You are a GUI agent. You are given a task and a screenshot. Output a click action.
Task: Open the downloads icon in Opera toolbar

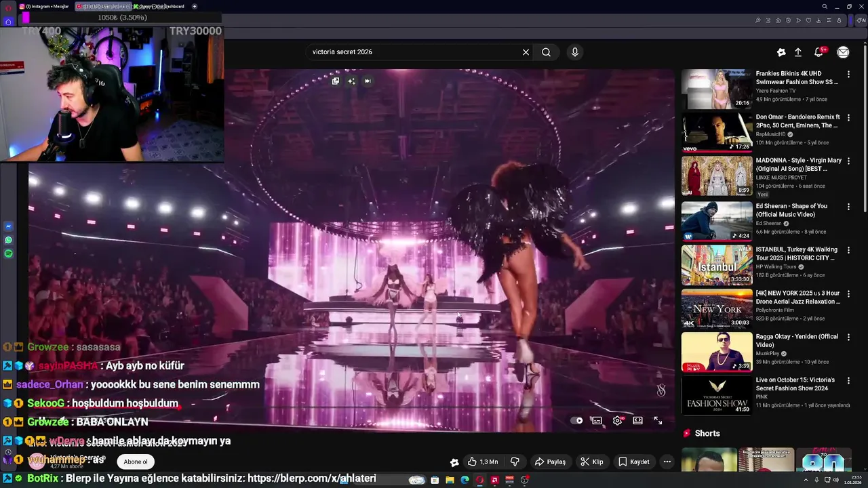click(x=819, y=20)
